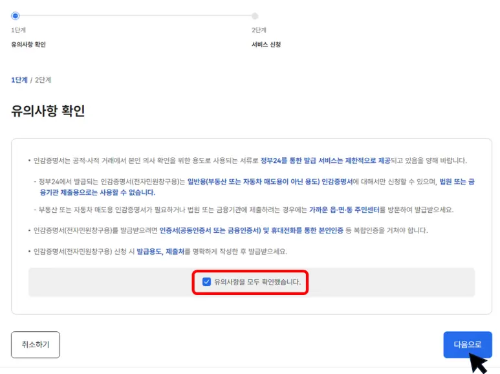Image resolution: width=500 pixels, height=374 pixels.
Task: Click the highlighted 가까운 읍·면·동 주민센터 text
Action: point(344,210)
